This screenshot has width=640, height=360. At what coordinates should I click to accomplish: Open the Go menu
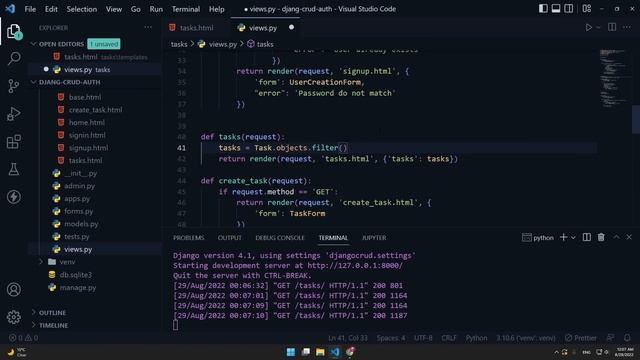coord(136,9)
